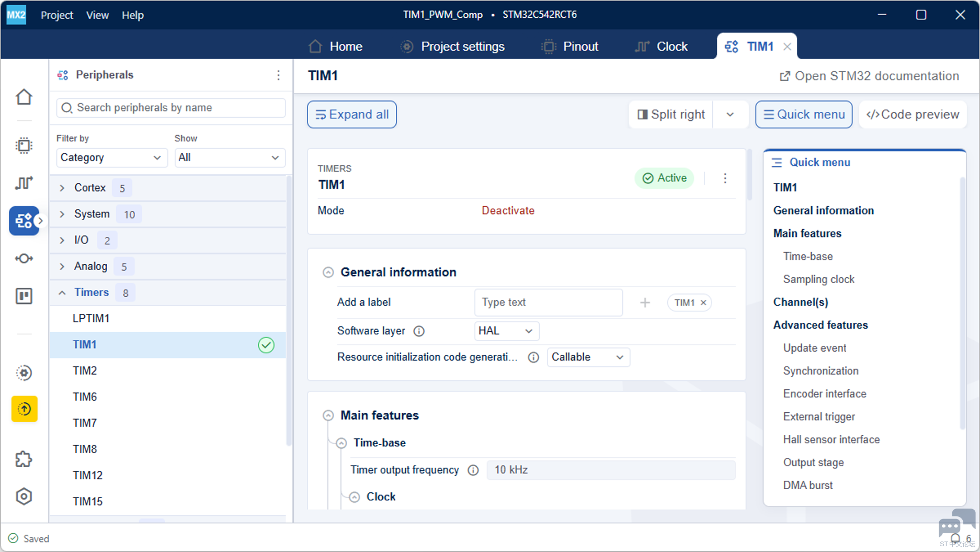Image resolution: width=980 pixels, height=552 pixels.
Task: Open the TIM1 card three-dot menu
Action: click(725, 178)
